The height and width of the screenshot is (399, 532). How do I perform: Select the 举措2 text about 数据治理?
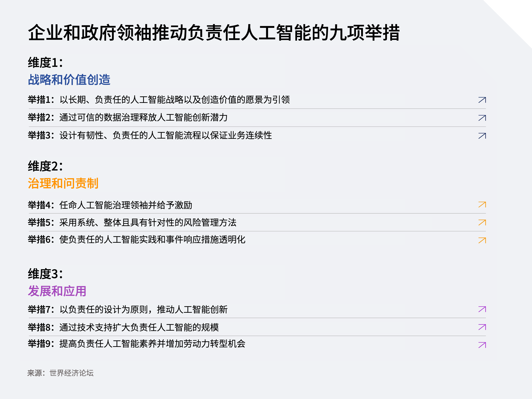click(x=127, y=118)
